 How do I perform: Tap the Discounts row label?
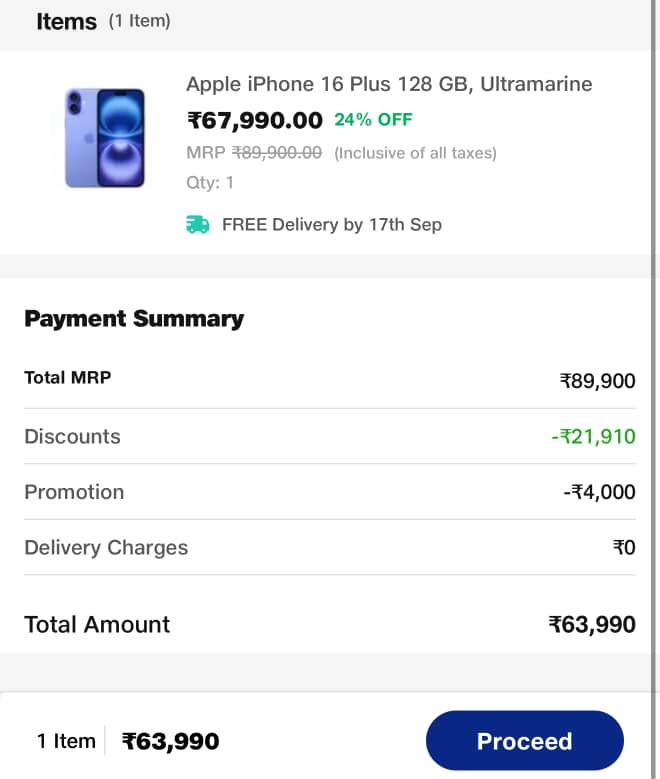point(72,436)
